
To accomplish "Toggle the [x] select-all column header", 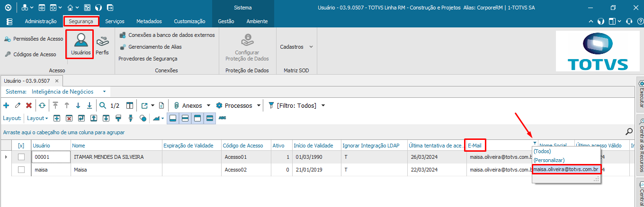I will pos(21,146).
